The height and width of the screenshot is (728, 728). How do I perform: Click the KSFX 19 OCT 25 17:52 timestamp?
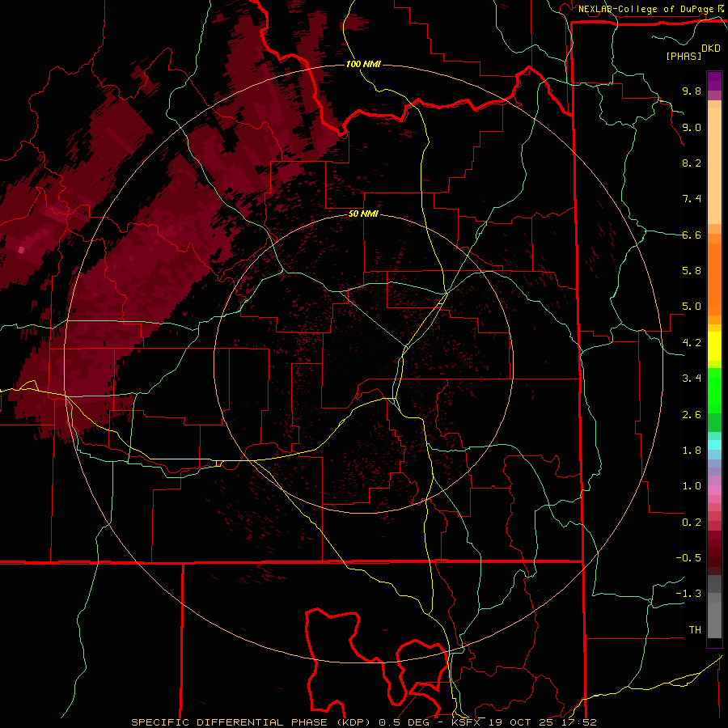pos(523,722)
